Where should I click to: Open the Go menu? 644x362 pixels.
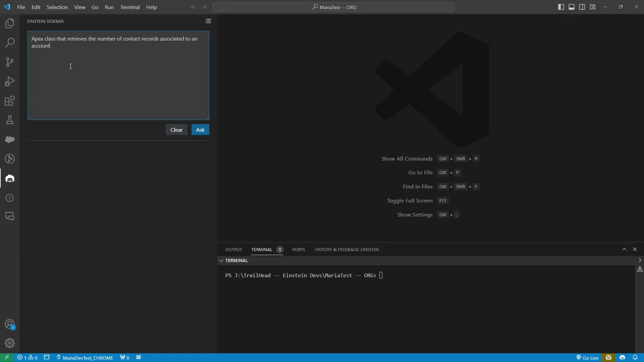[95, 7]
